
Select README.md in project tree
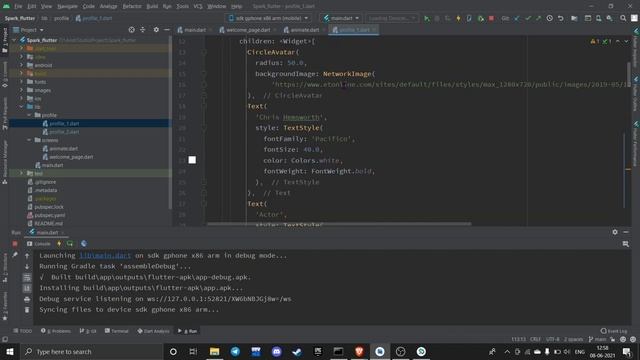pyautogui.click(x=48, y=224)
